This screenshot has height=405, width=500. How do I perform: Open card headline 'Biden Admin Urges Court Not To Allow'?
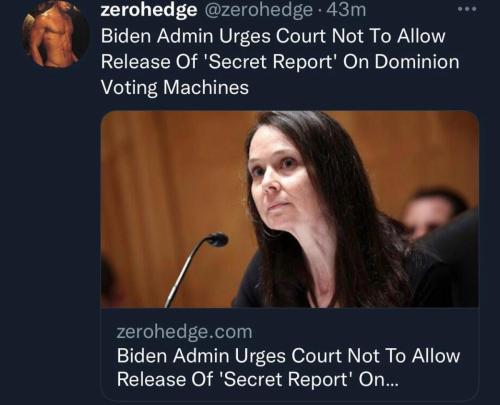click(288, 355)
